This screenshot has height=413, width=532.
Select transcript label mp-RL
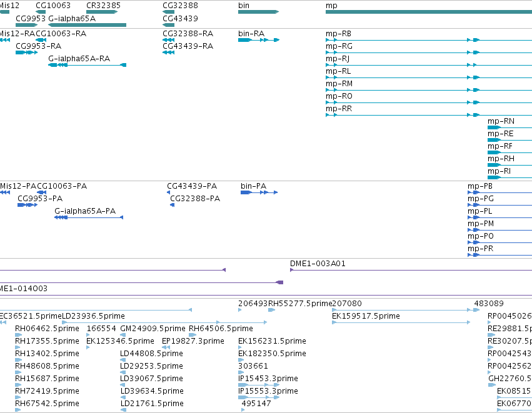point(338,71)
